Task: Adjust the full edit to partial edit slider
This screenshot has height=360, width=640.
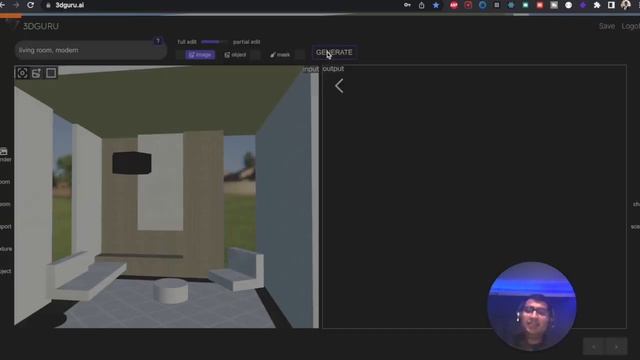Action: tap(214, 42)
